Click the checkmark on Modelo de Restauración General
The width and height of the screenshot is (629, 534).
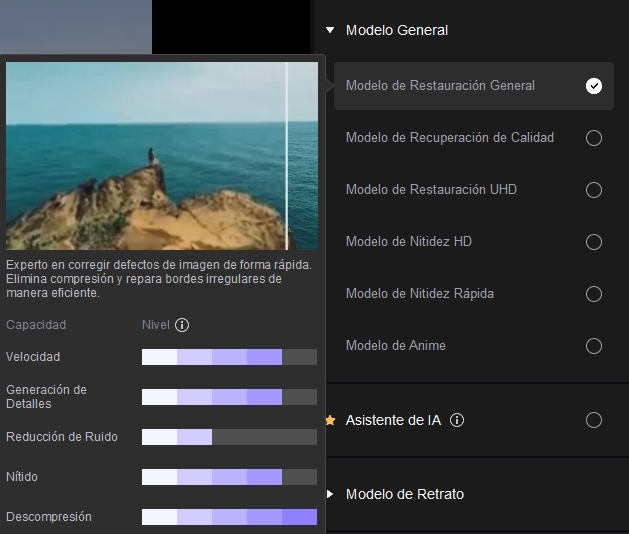point(594,86)
